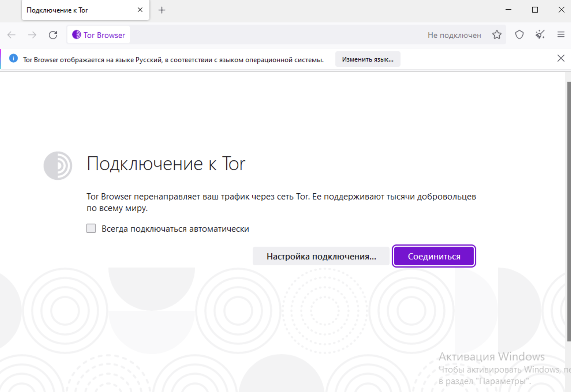This screenshot has width=571, height=392.
Task: Close the language notification bar
Action: [x=561, y=58]
